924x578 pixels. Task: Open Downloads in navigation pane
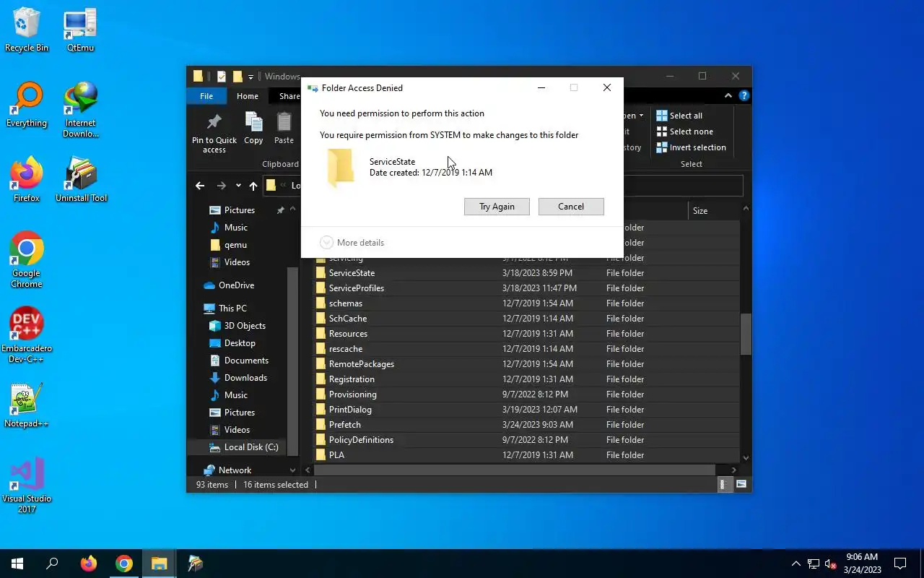click(245, 378)
